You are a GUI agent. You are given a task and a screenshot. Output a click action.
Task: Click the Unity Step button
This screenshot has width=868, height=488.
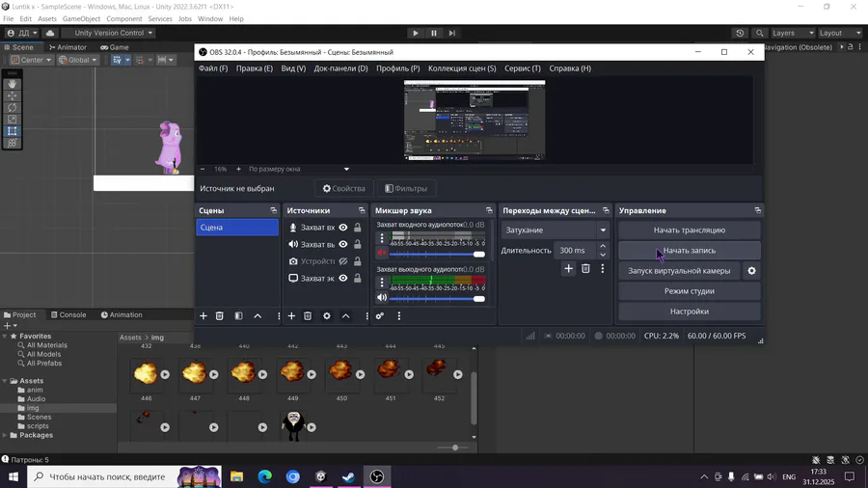[x=451, y=33]
